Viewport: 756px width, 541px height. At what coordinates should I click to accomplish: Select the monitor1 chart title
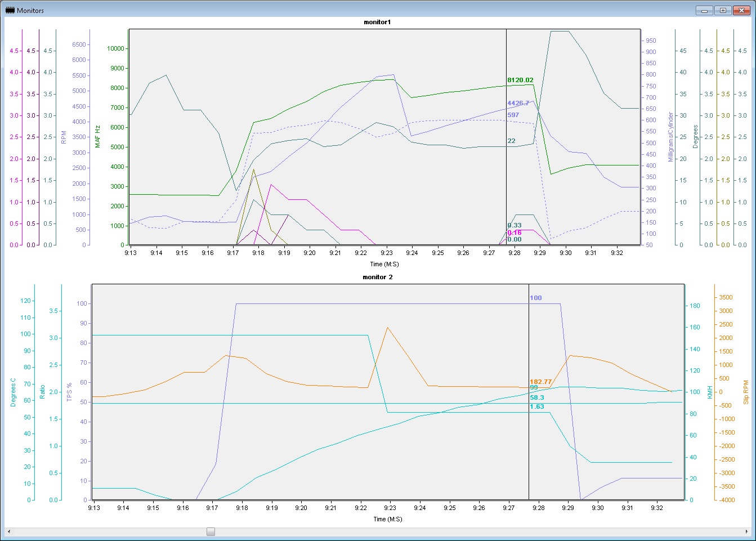click(377, 22)
